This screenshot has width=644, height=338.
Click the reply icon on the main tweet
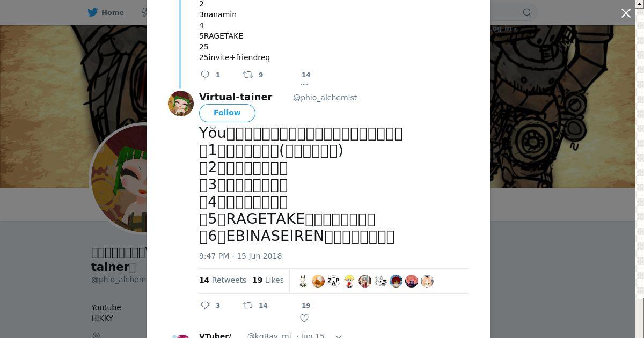click(205, 305)
